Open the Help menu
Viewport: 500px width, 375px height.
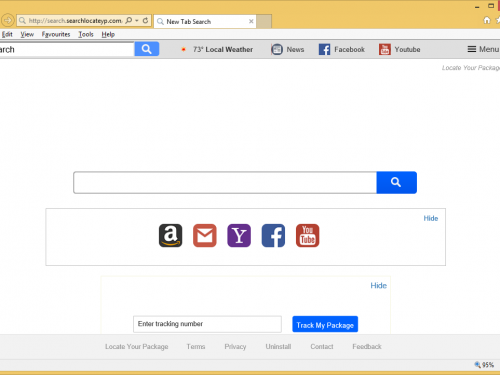click(108, 34)
